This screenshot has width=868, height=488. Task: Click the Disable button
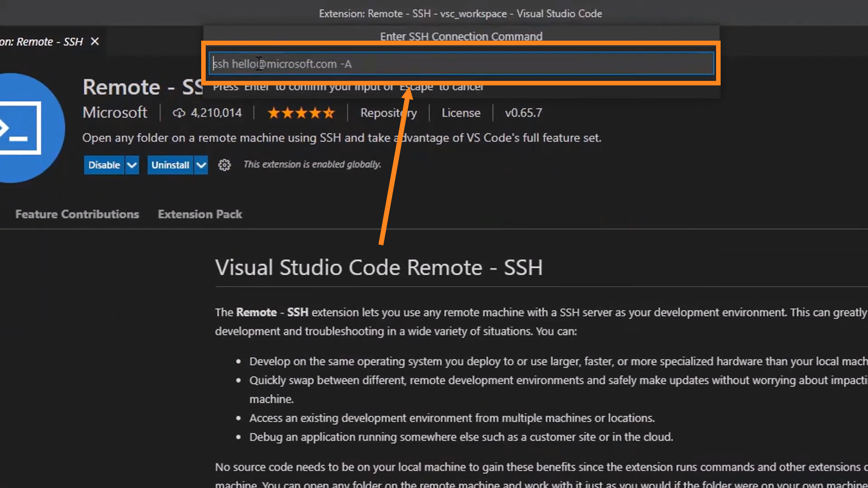(104, 165)
